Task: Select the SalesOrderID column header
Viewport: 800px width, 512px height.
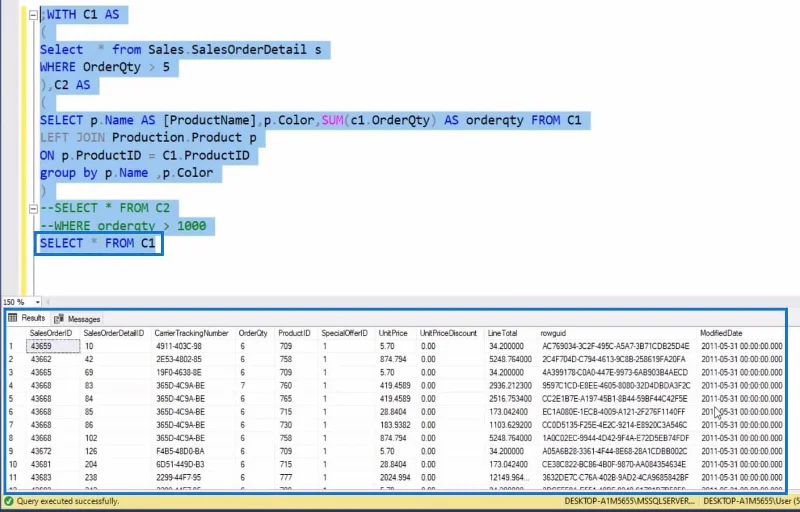Action: click(51, 333)
